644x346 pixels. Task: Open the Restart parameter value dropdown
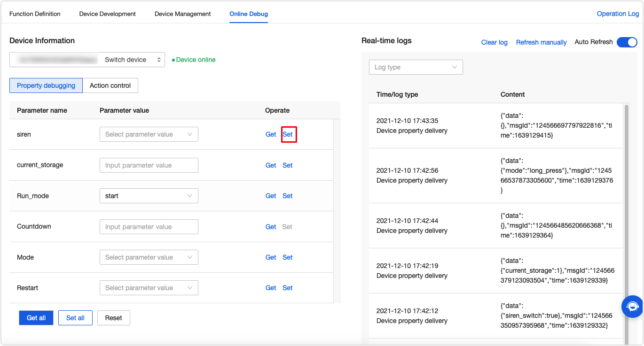coord(149,288)
